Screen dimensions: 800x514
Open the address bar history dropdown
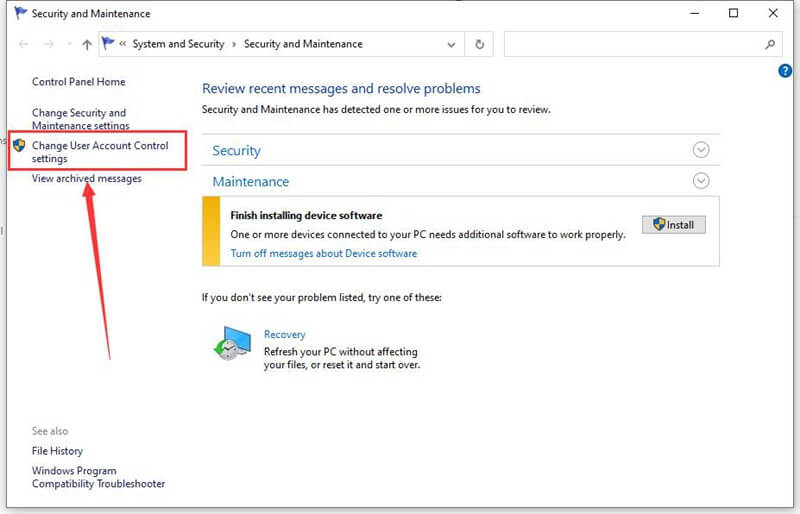451,44
